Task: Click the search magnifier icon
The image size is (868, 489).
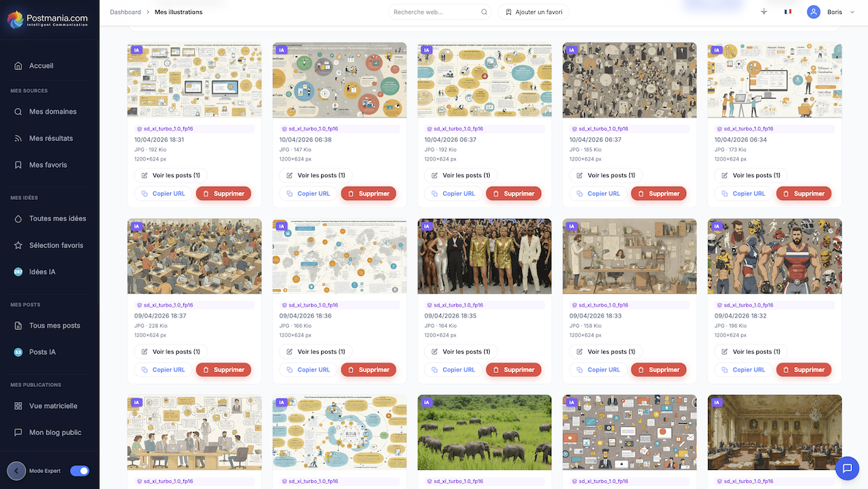Action: click(x=485, y=12)
